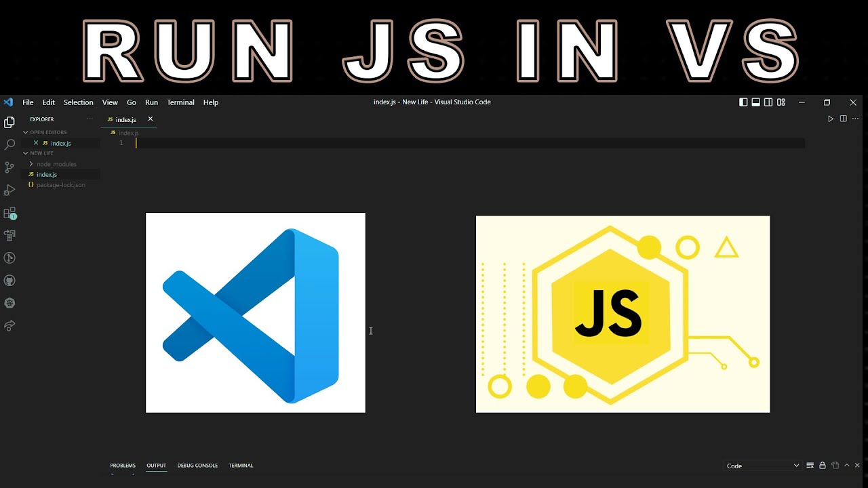The width and height of the screenshot is (868, 488).
Task: Minimize the VS Code window
Action: (802, 102)
